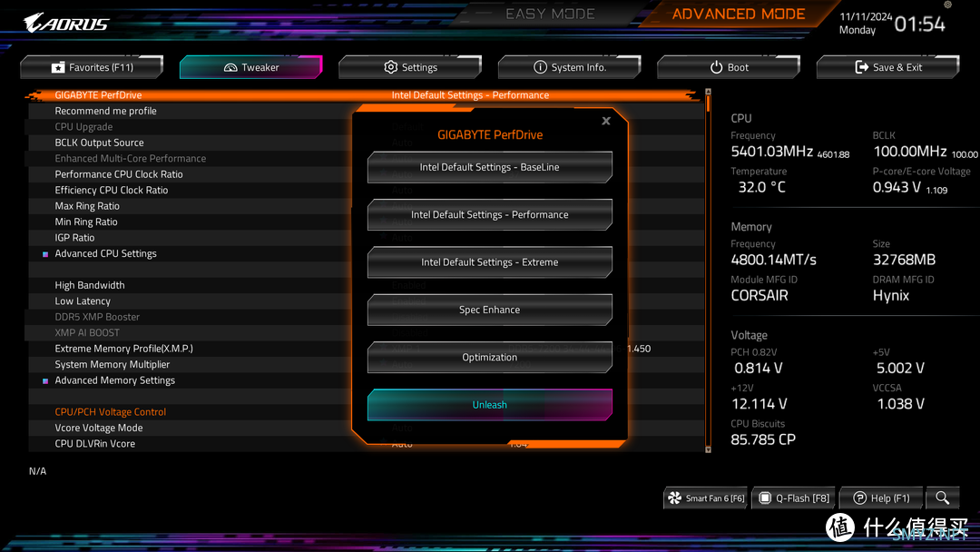
Task: Open the Save & Exit tab
Action: pyautogui.click(x=887, y=67)
